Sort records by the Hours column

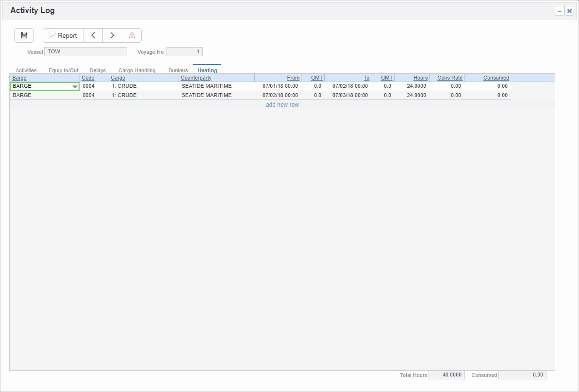coord(420,78)
